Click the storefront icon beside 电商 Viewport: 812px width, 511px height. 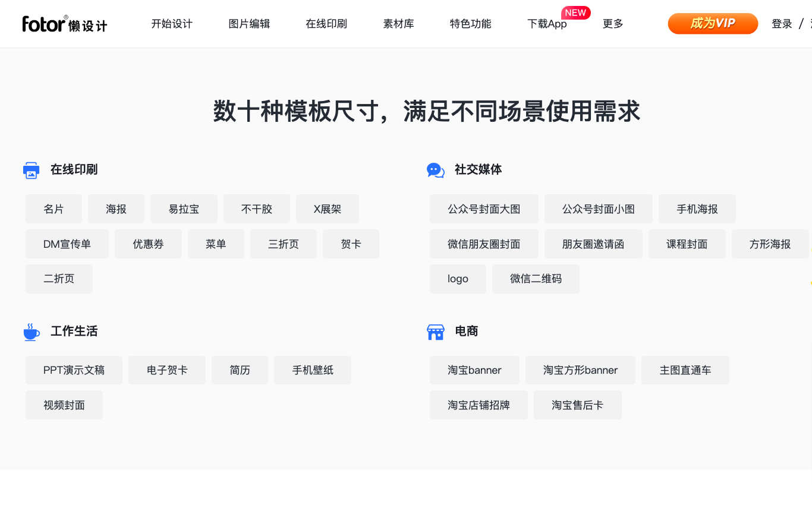pos(435,331)
